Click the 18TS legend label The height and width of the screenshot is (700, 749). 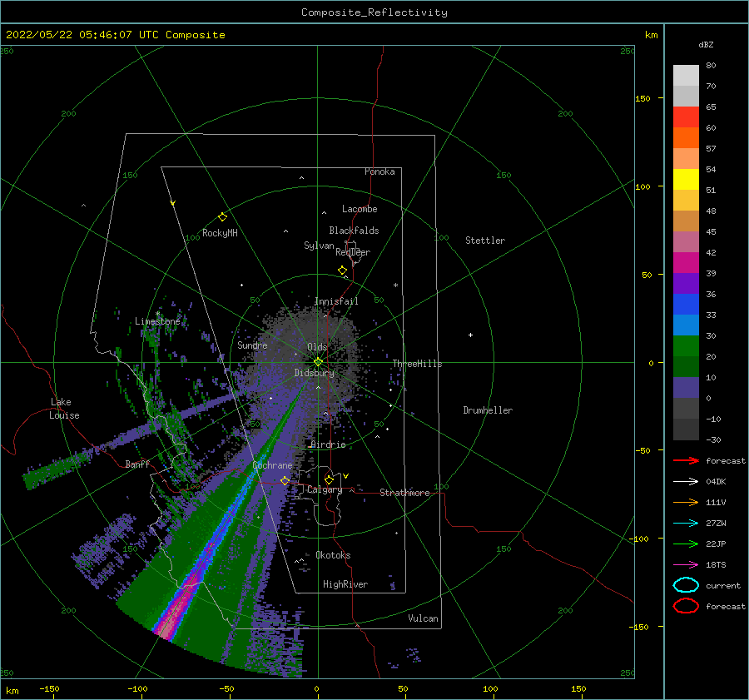(716, 565)
